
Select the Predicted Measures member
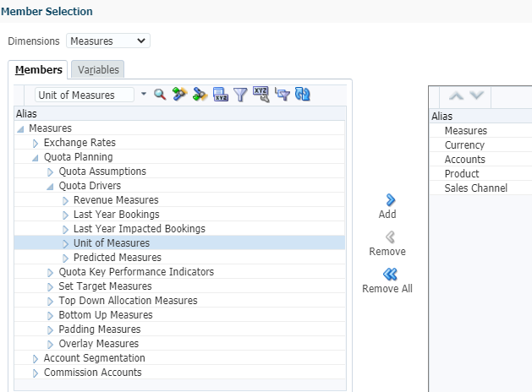118,258
